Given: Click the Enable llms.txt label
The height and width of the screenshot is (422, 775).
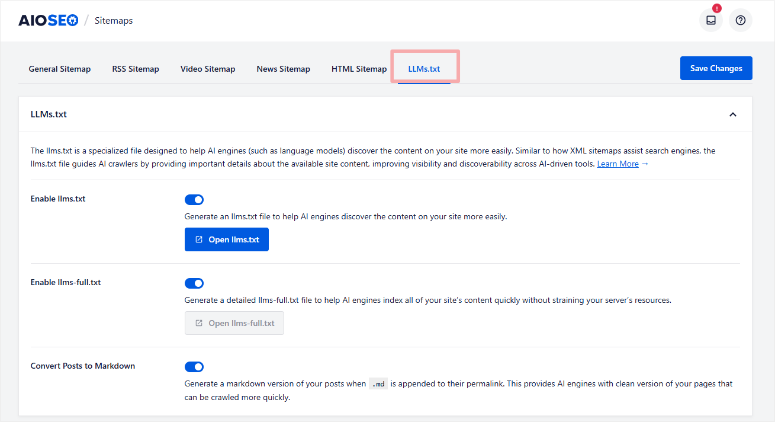Looking at the screenshot, I should click(x=58, y=199).
